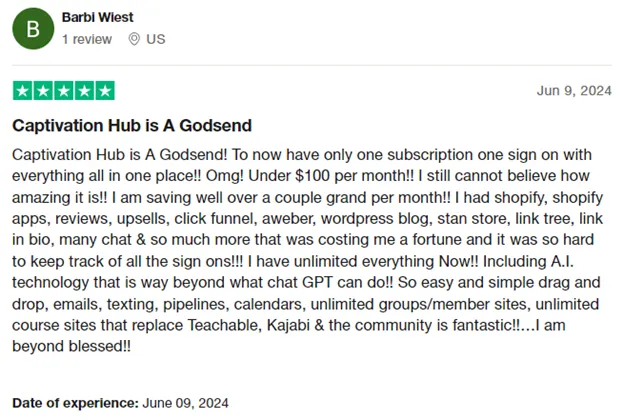Click the first green rating star
This screenshot has height=420, width=624.
pos(23,91)
